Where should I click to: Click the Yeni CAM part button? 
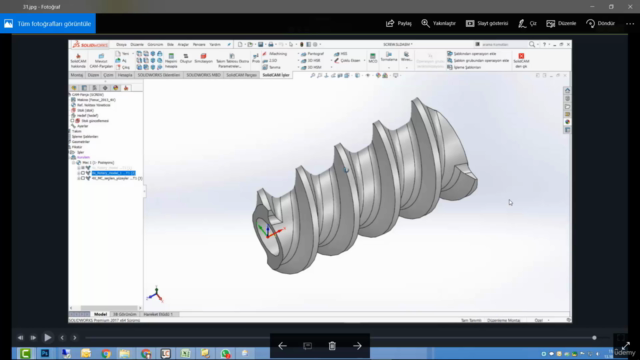[122, 53]
